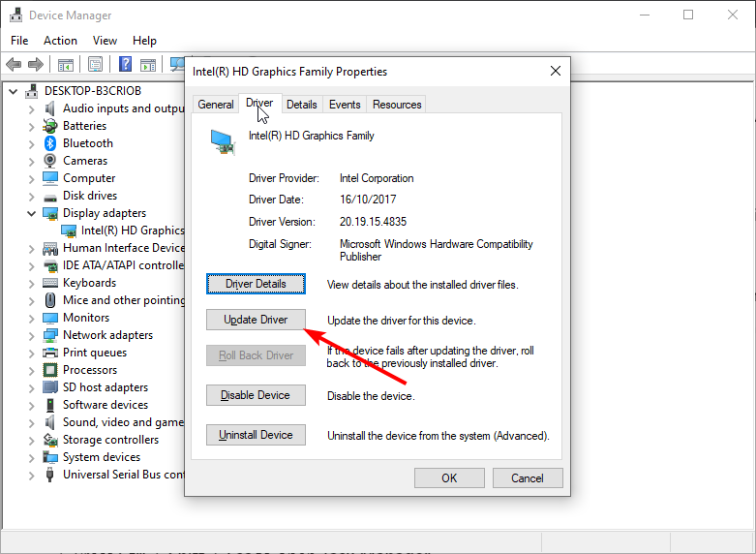This screenshot has height=554, width=756.
Task: Click the Computer icon in device tree
Action: pyautogui.click(x=50, y=178)
